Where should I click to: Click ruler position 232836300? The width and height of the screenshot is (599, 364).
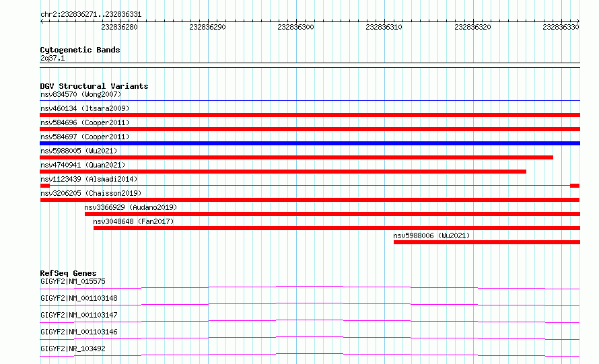295,27
